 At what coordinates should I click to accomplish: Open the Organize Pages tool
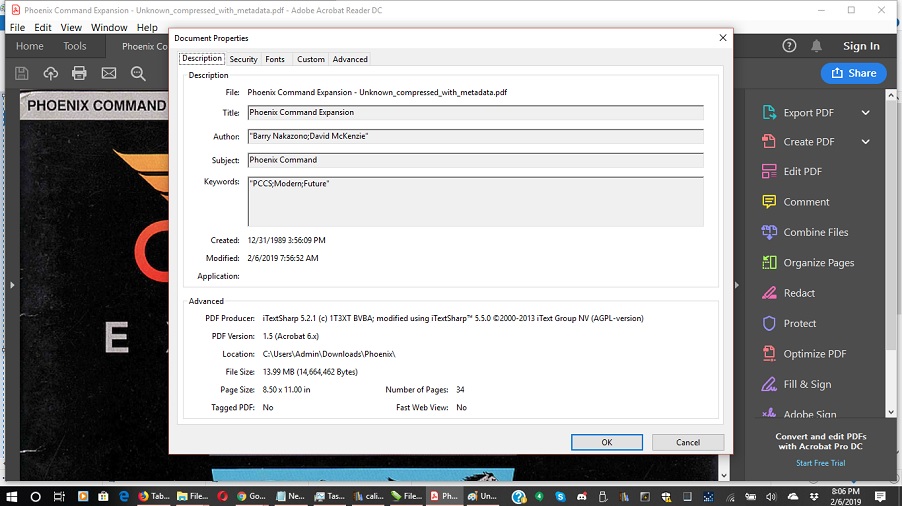[x=808, y=263]
